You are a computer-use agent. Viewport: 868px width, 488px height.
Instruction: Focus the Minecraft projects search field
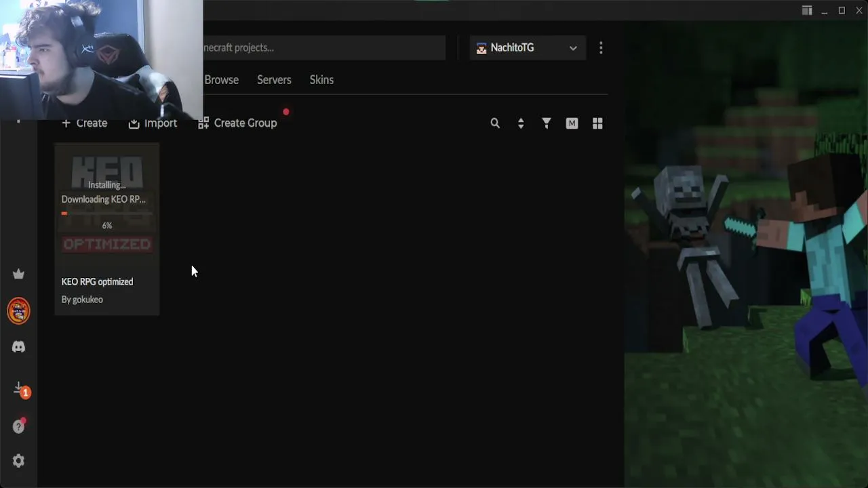(324, 47)
